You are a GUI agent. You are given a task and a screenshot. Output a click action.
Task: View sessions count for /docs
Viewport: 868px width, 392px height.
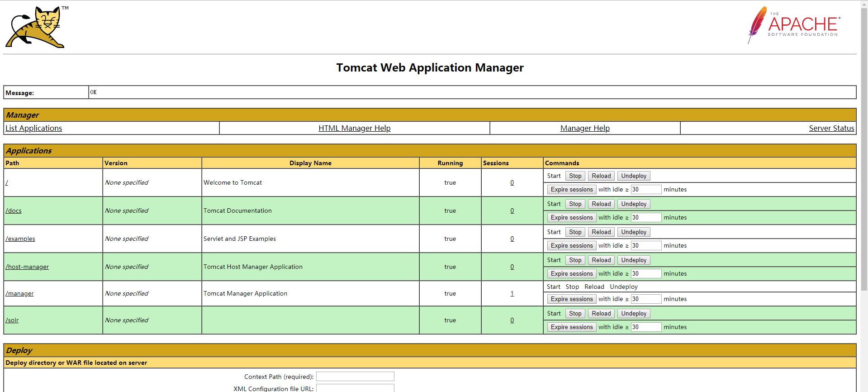coord(512,211)
